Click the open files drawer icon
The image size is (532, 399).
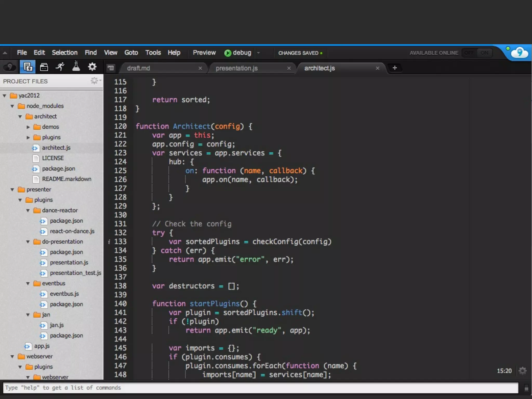pyautogui.click(x=44, y=67)
